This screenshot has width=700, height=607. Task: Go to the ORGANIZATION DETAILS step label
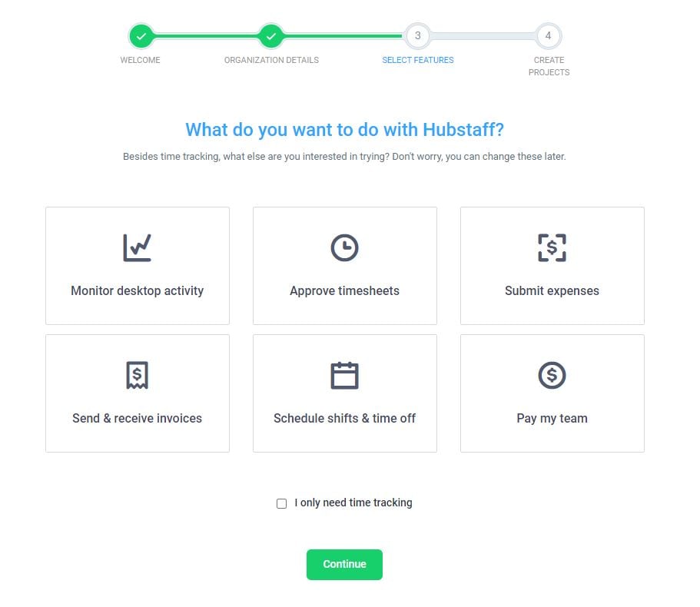tap(271, 60)
